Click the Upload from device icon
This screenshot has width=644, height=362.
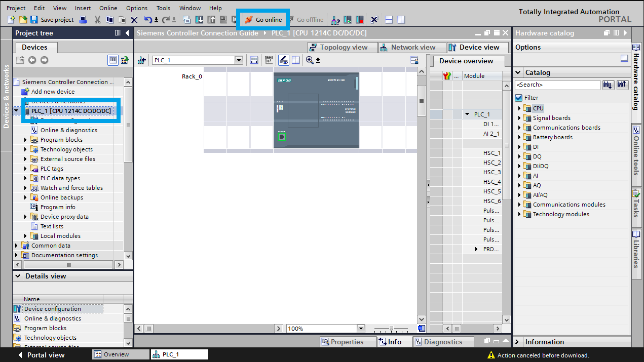click(211, 20)
